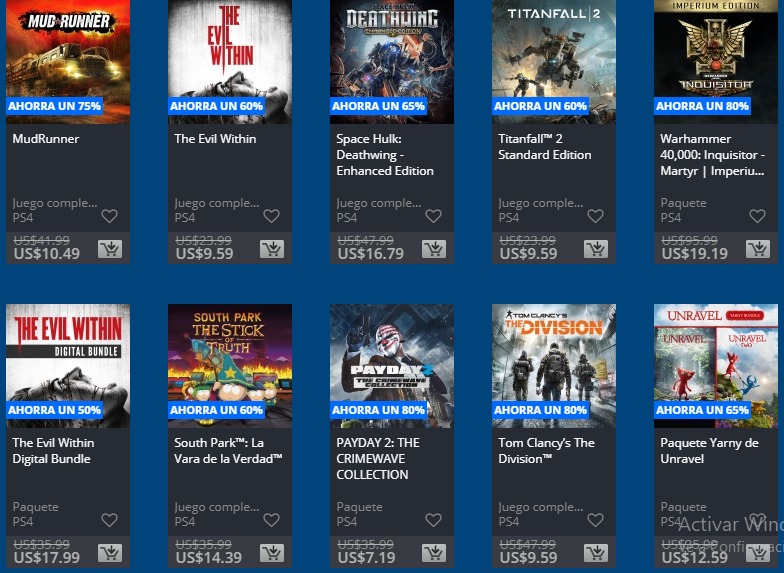Open Paquete Yarny de Unravel cover image

(x=716, y=366)
